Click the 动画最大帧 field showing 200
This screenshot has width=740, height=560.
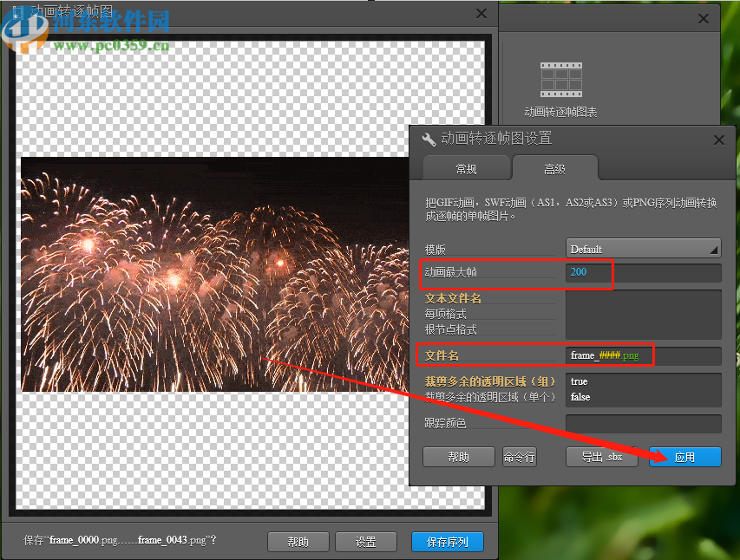(x=643, y=273)
